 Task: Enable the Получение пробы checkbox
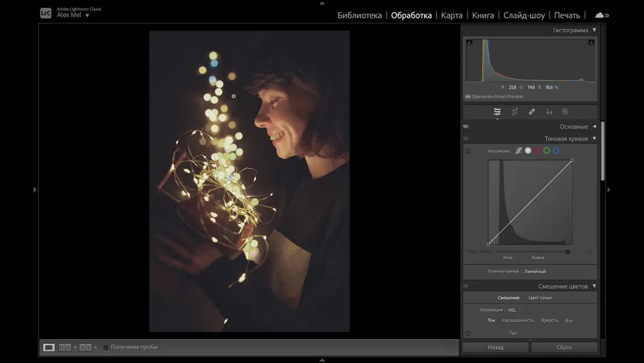[105, 347]
